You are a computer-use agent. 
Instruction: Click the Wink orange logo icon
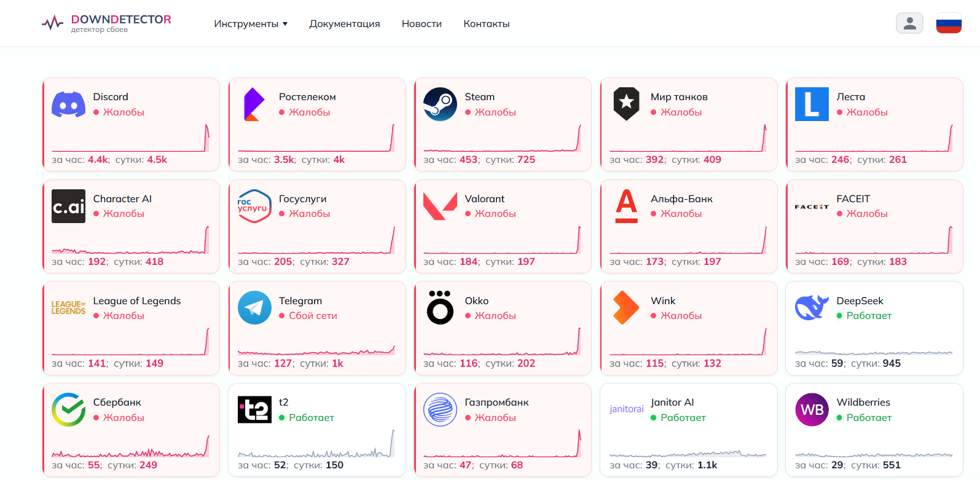[626, 308]
